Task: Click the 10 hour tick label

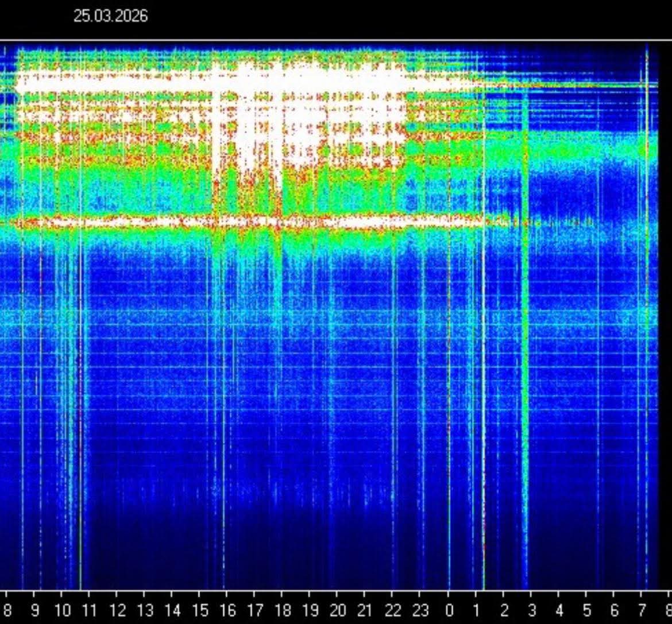Action: [x=63, y=610]
